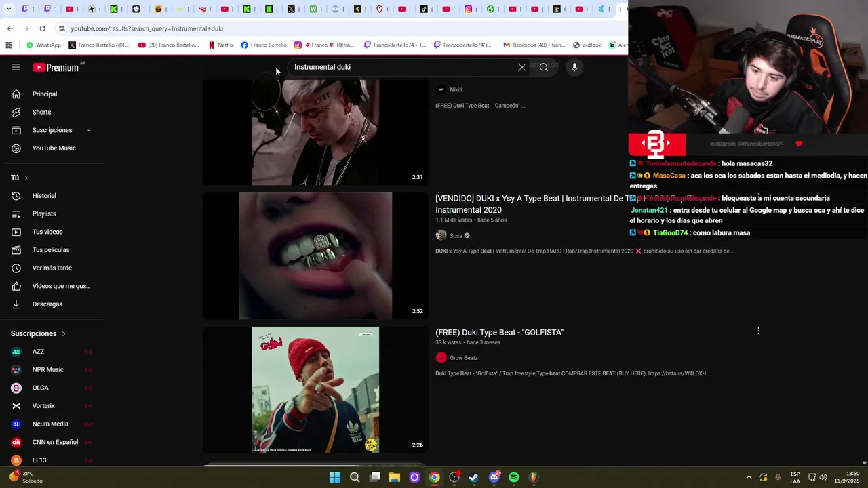
Task: Click the Videos que me gustan thumbs-up icon
Action: (x=16, y=286)
